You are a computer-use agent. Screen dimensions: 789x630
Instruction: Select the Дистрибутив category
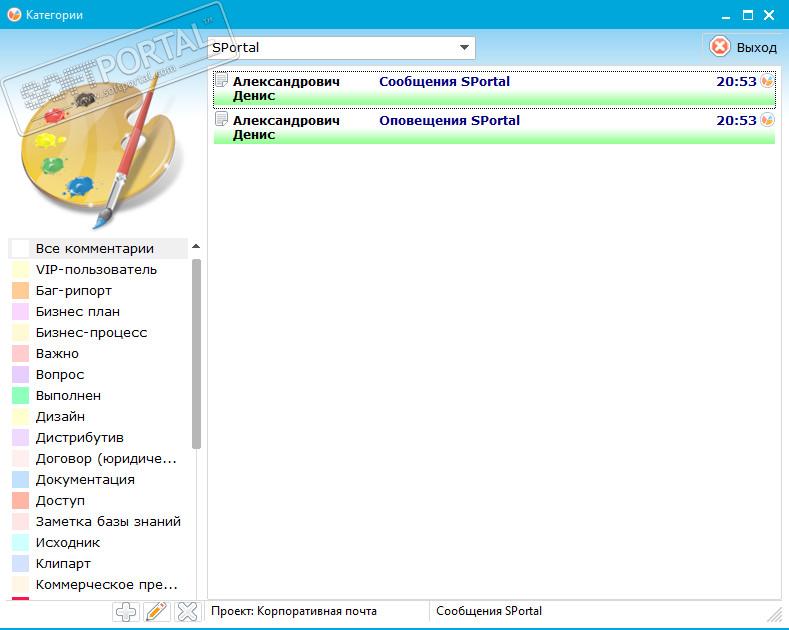[x=98, y=438]
